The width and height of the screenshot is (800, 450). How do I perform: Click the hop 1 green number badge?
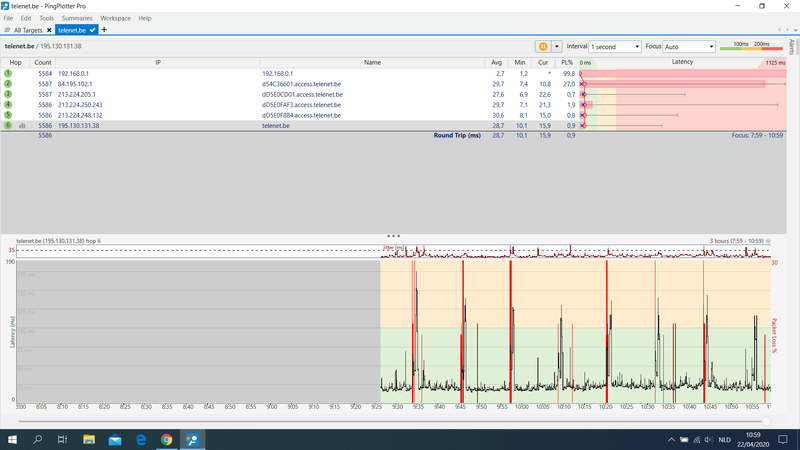(8, 73)
